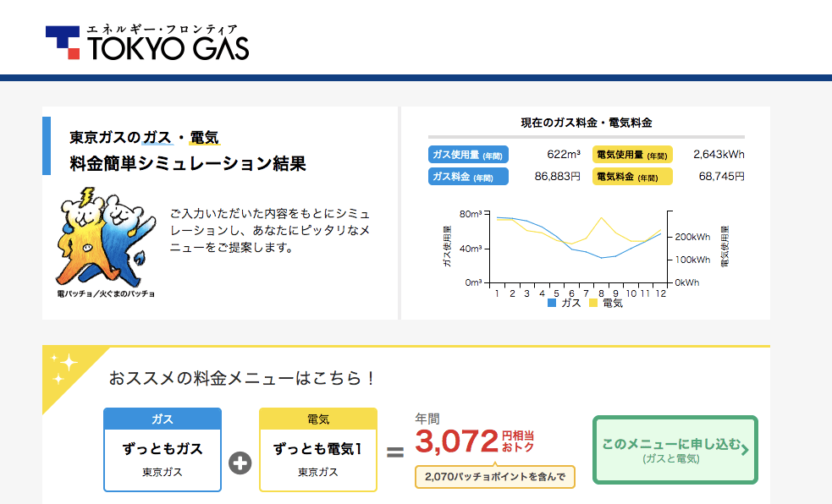Click the 100kWh axis label
Viewport: 832px width, 504px height.
coord(692,260)
